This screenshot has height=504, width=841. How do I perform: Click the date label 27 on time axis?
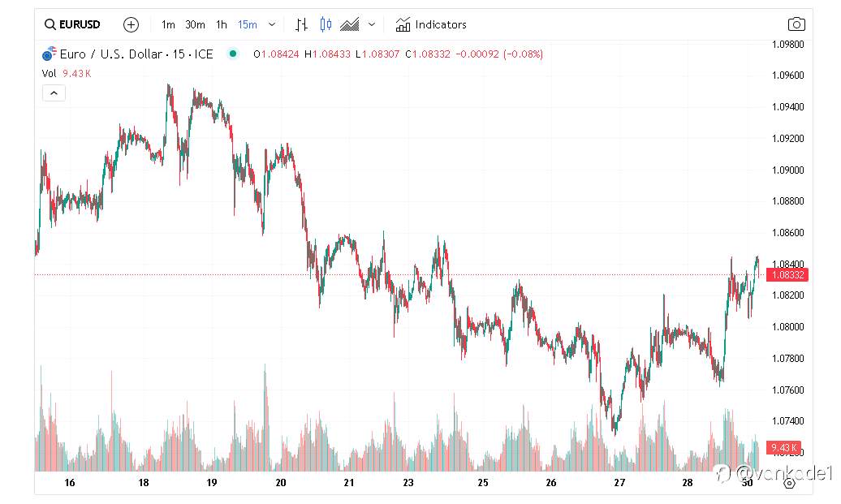(619, 483)
